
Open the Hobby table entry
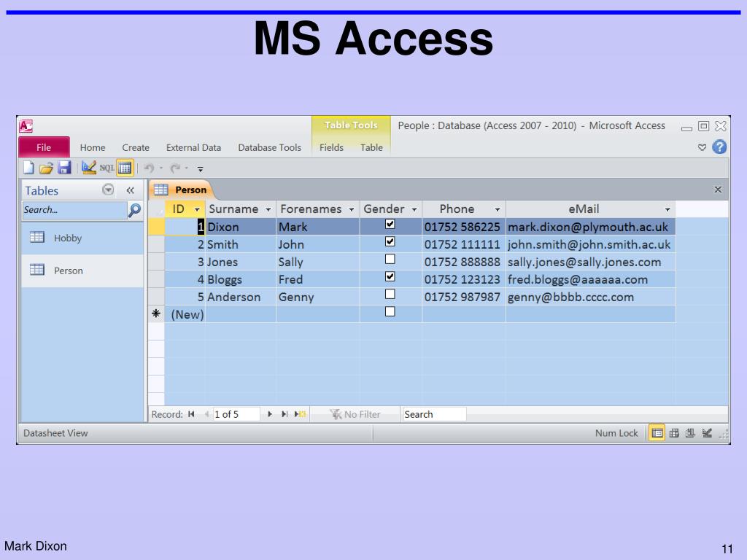point(82,238)
